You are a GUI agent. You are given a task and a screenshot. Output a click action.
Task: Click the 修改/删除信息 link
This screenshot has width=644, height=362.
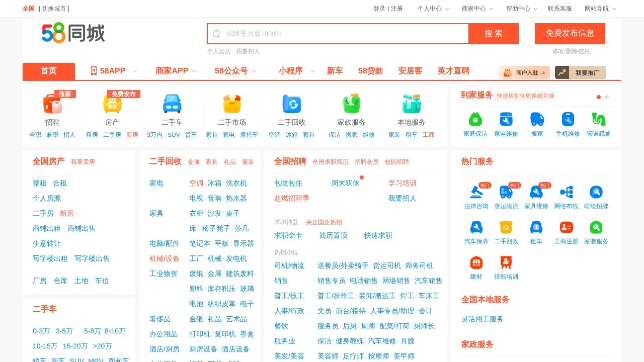pyautogui.click(x=571, y=51)
